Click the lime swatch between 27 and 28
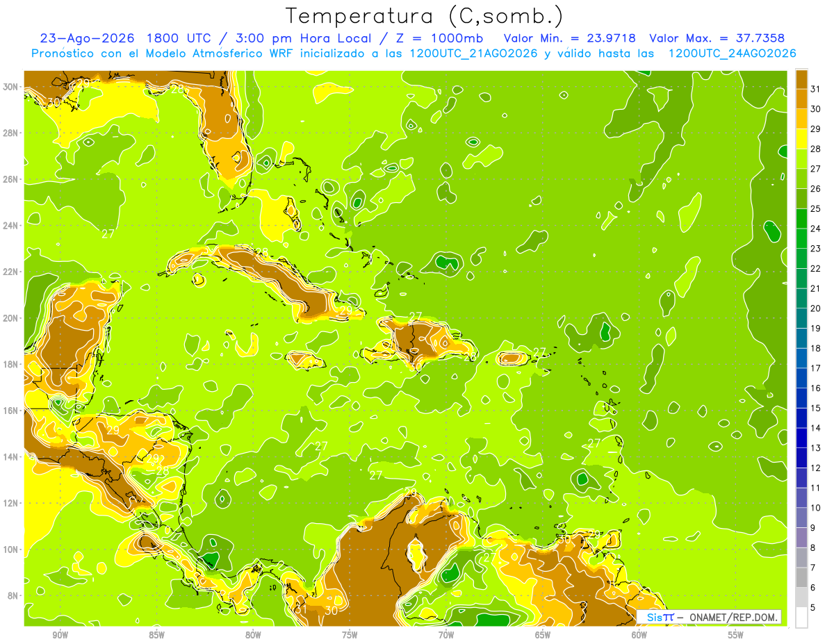The height and width of the screenshot is (644, 834). [x=801, y=159]
